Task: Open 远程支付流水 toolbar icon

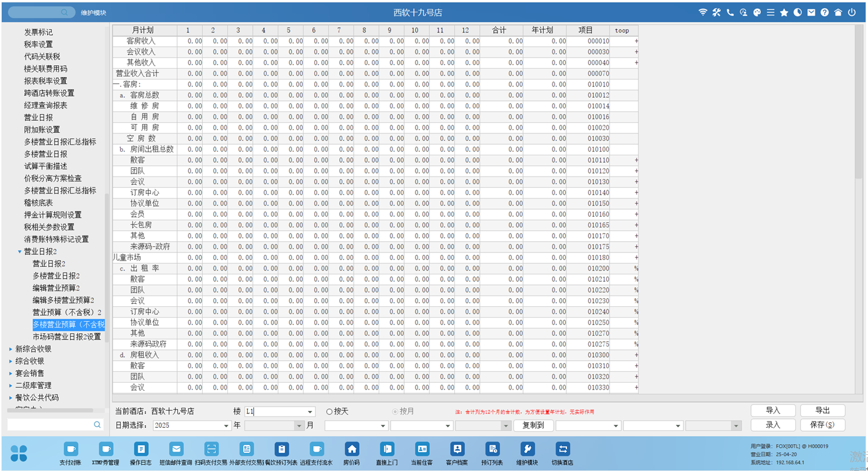Action: coord(317,453)
